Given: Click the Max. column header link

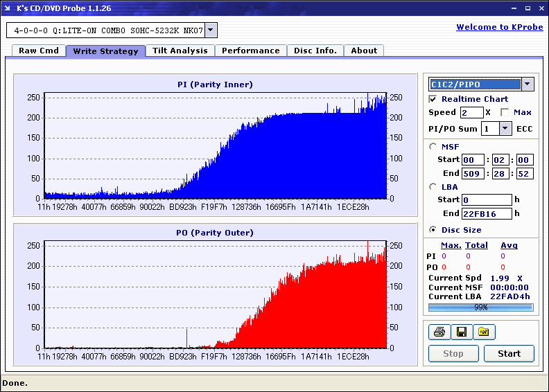Looking at the screenshot, I should point(451,245).
